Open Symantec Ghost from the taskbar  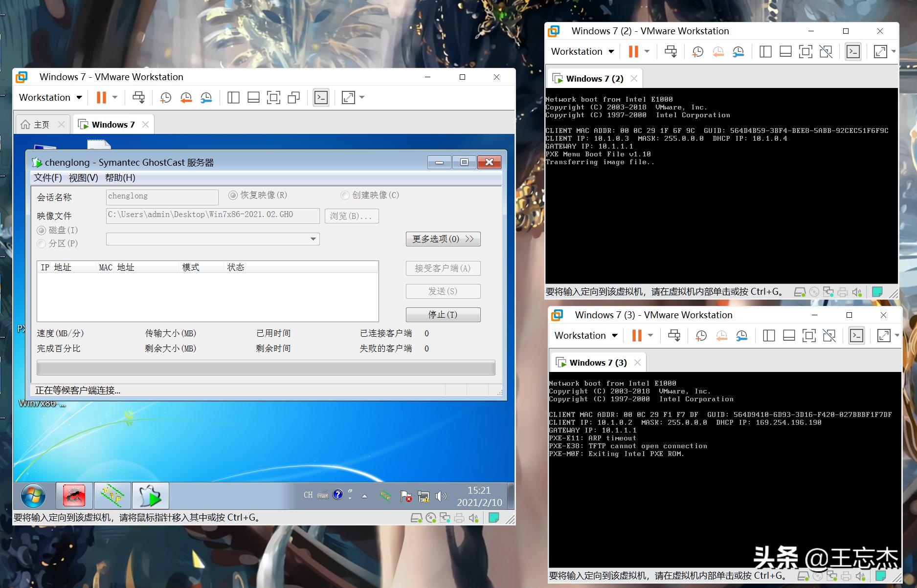150,496
